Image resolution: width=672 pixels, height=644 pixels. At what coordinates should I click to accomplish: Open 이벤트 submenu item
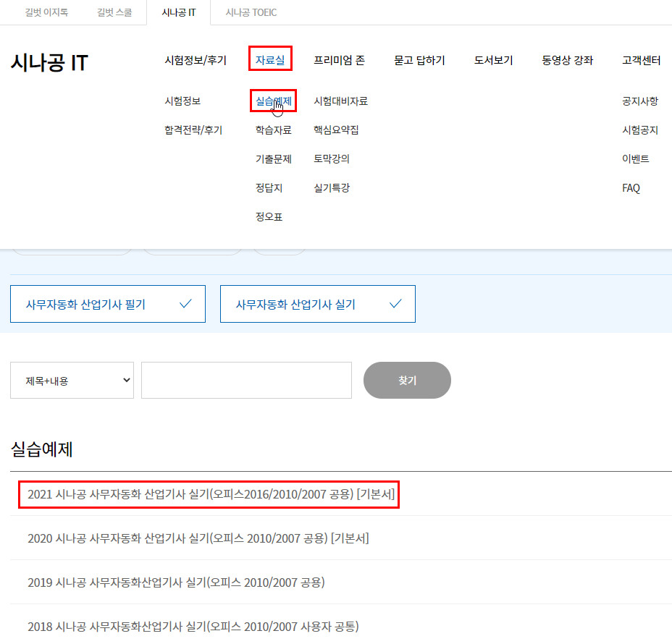click(x=636, y=159)
